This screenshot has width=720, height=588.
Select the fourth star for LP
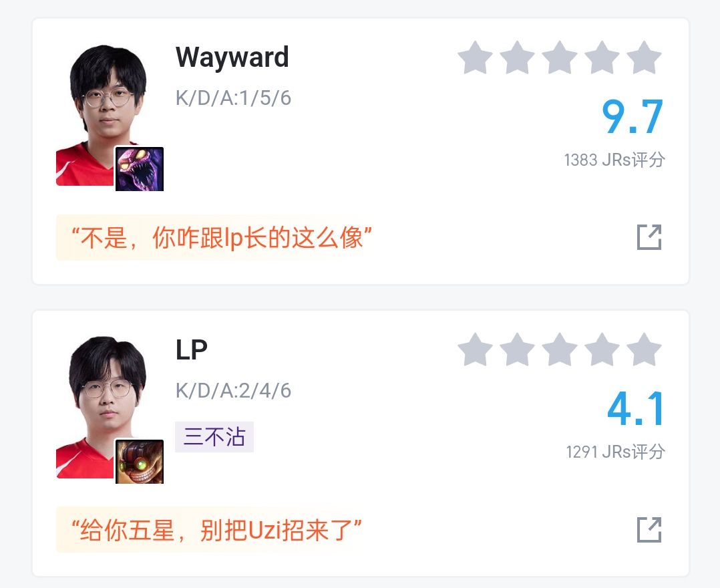click(602, 350)
